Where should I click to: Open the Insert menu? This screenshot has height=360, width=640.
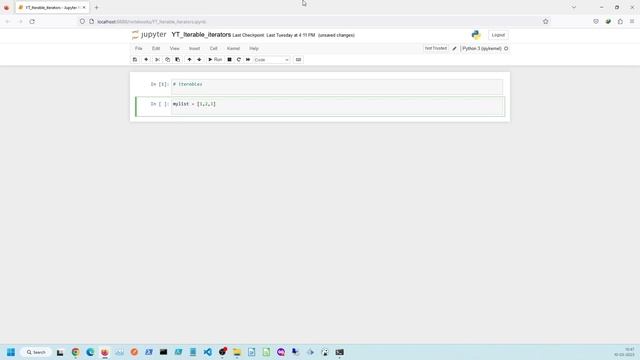(x=194, y=49)
